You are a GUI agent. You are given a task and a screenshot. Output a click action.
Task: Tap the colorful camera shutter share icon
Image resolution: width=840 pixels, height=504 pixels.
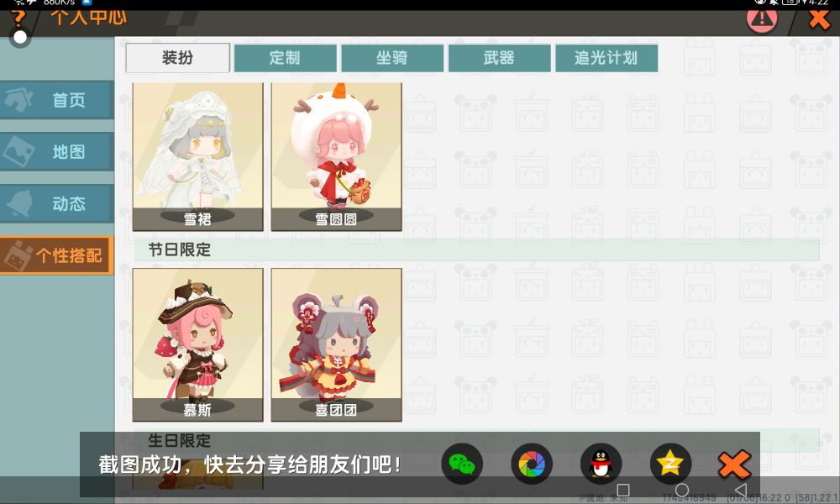click(532, 464)
